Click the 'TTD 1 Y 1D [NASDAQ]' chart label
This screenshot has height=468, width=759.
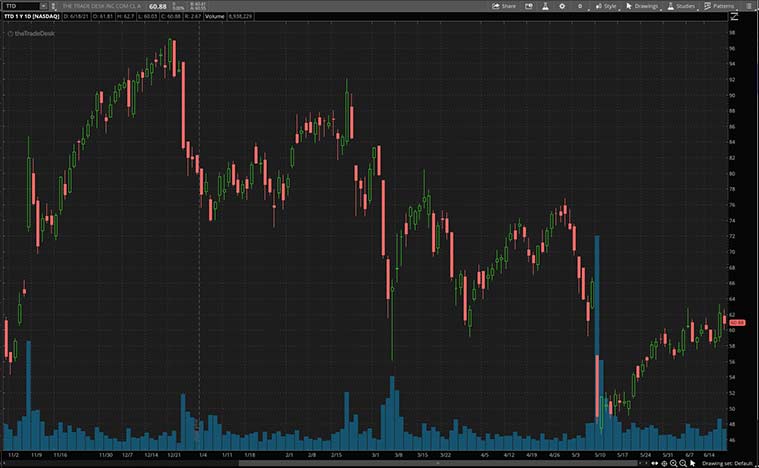32,16
